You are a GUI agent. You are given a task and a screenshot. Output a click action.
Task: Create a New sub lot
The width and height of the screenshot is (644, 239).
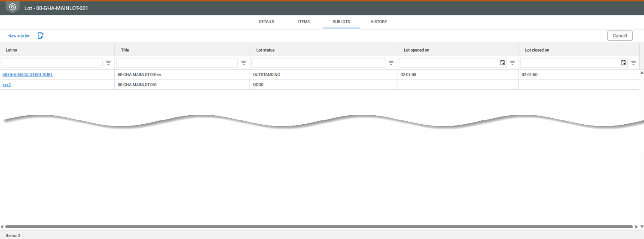(x=19, y=36)
